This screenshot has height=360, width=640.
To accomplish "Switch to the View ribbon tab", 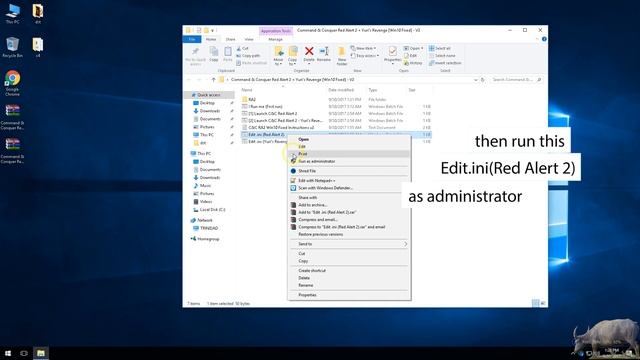I will tap(249, 39).
